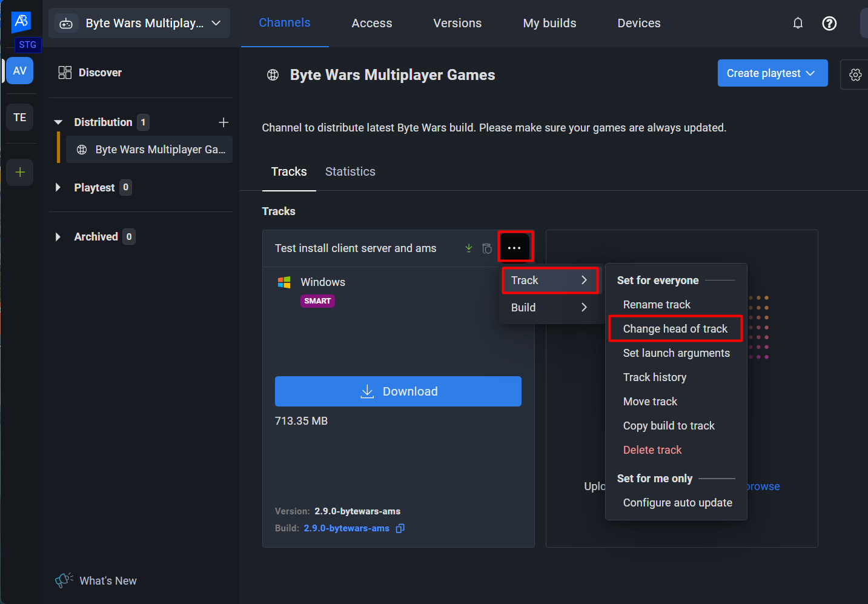Screen dimensions: 868x604
Task: Click the game controller icon in selector
Action: (66, 24)
